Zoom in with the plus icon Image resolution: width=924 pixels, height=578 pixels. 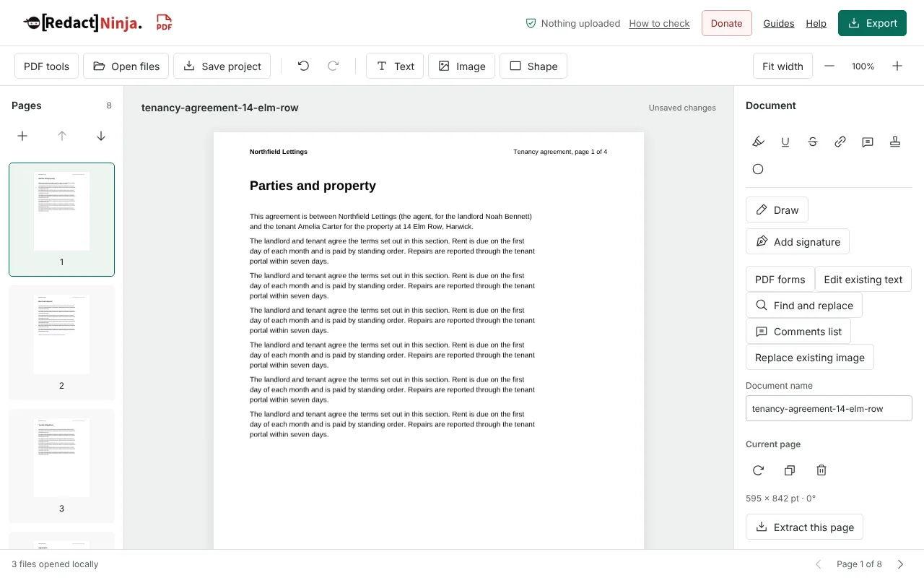[897, 66]
